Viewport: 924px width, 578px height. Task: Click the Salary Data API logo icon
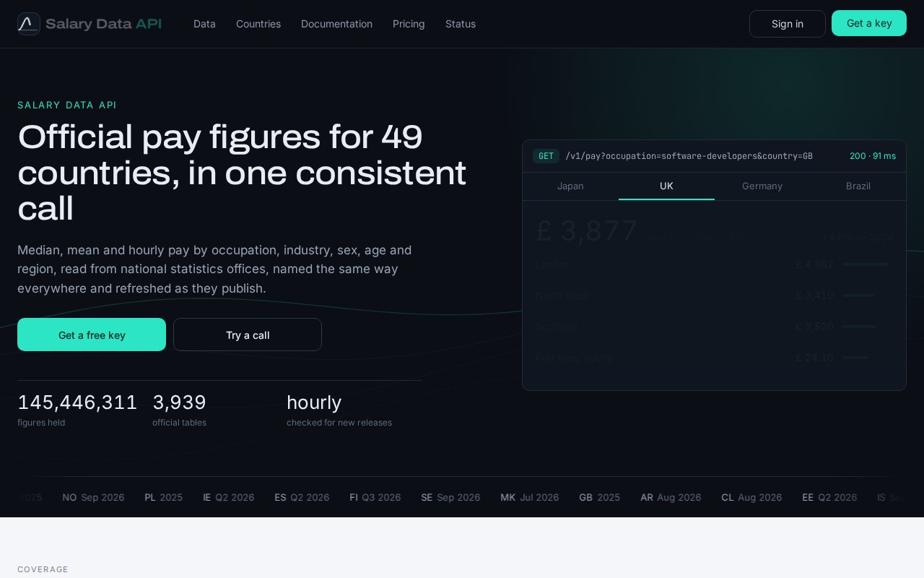(x=29, y=24)
